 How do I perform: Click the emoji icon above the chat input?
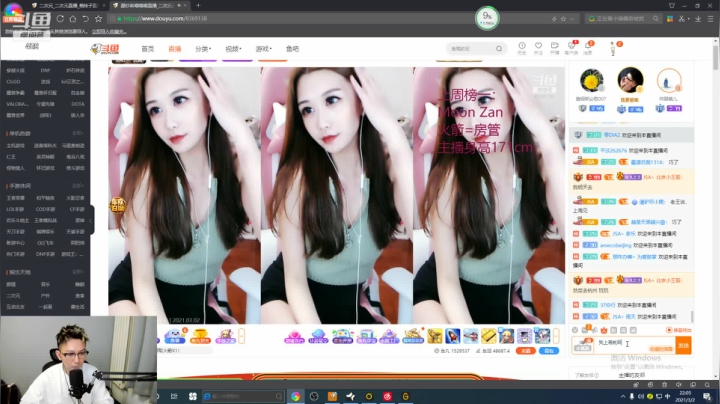(575, 330)
